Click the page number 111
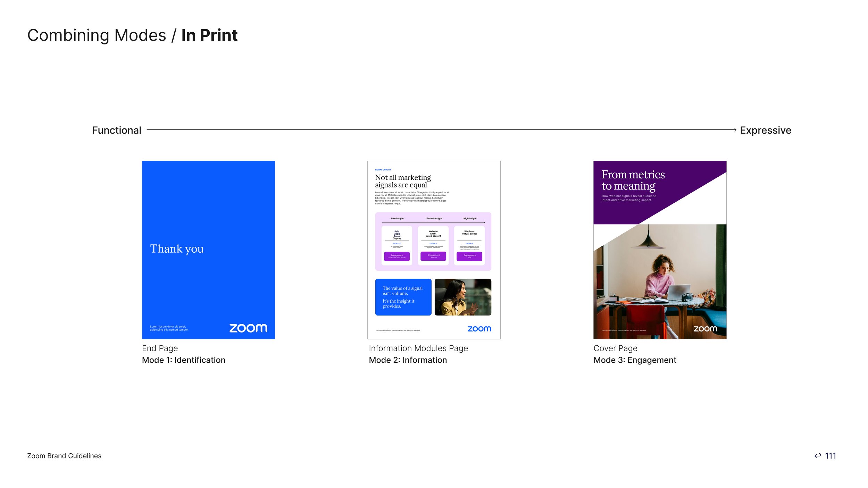 click(x=831, y=456)
